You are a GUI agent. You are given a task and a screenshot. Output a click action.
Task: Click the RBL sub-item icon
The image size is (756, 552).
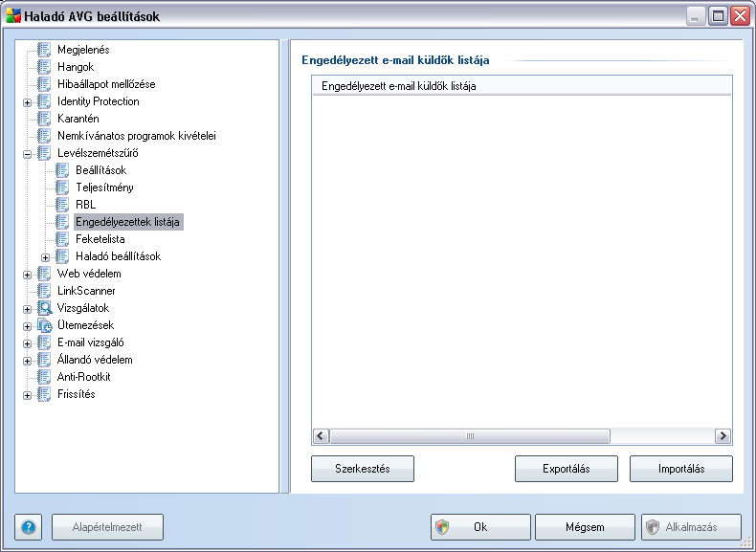[x=62, y=205]
